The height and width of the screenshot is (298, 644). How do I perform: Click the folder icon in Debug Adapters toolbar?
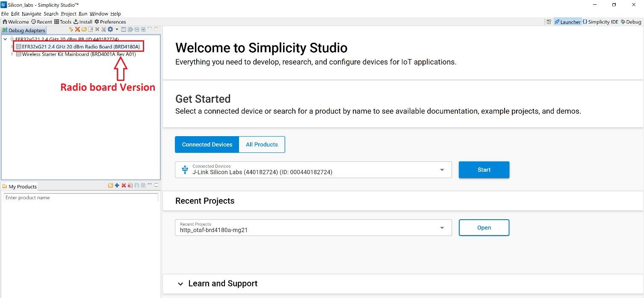[x=84, y=30]
